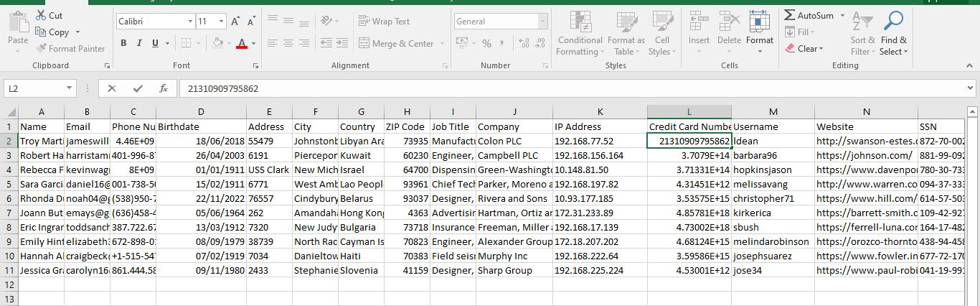Select the Format Painter tool
Image resolution: width=980 pixels, height=306 pixels.
[70, 49]
